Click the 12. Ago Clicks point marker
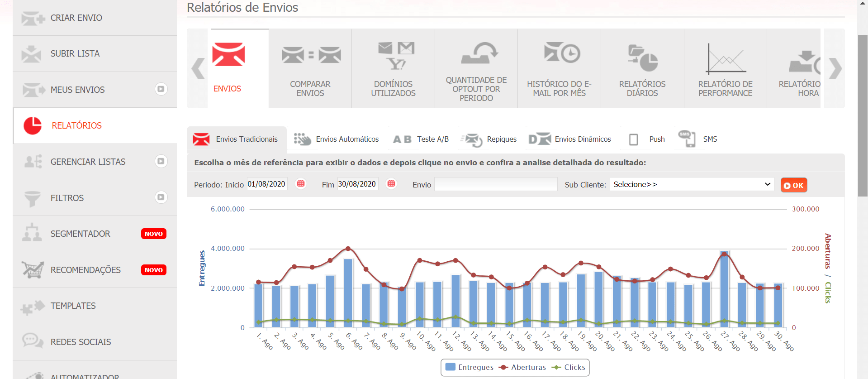 (x=455, y=317)
